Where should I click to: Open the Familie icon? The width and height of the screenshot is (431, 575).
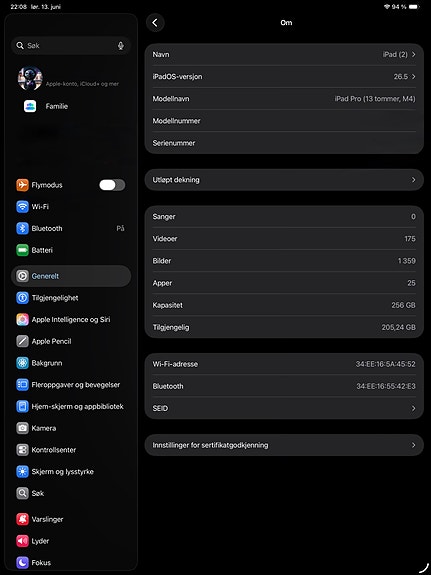[x=30, y=106]
